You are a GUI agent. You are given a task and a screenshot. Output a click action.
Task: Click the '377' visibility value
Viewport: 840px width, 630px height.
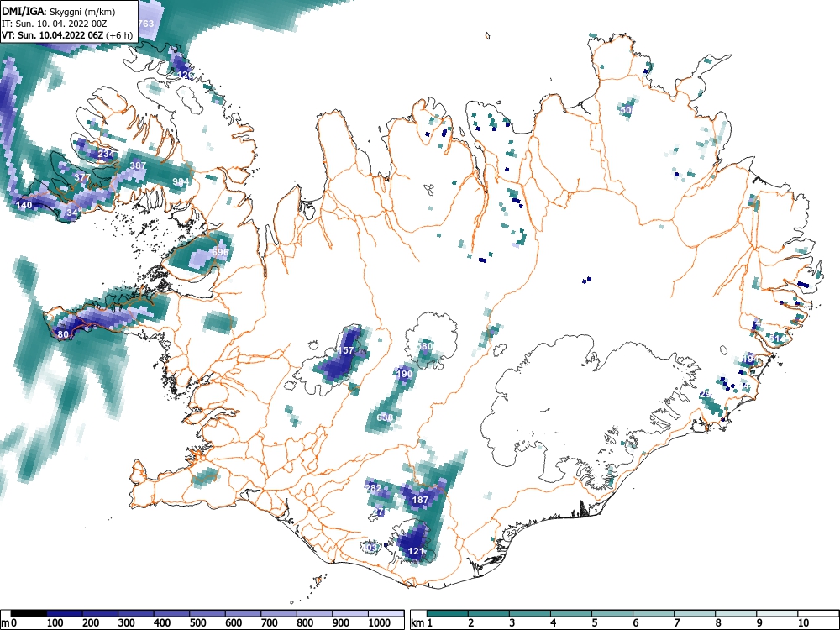point(82,177)
